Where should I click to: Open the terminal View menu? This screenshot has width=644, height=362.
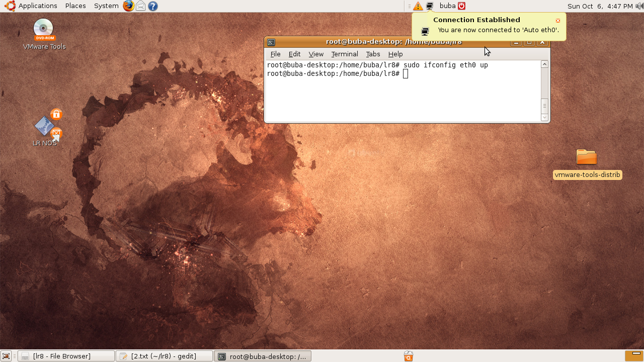pos(316,54)
